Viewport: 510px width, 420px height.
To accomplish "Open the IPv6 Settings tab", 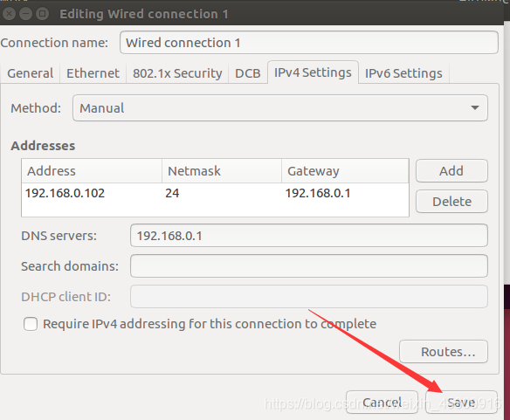I will click(403, 73).
